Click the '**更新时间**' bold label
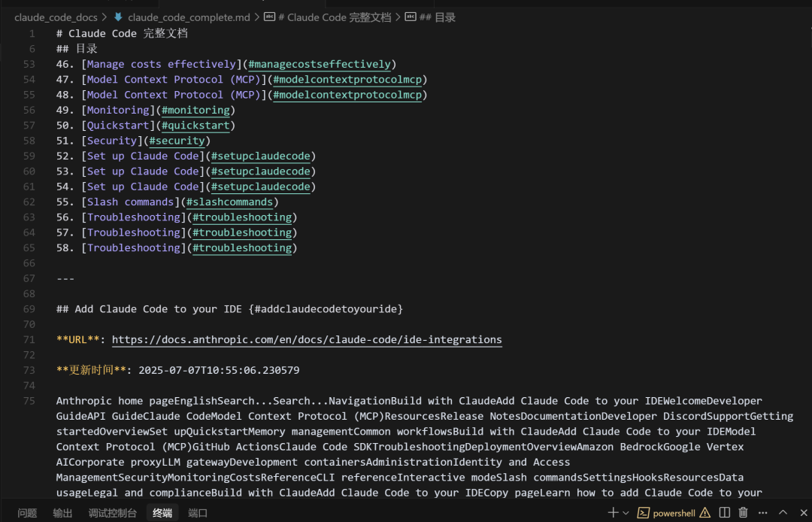This screenshot has height=522, width=812. (x=91, y=370)
